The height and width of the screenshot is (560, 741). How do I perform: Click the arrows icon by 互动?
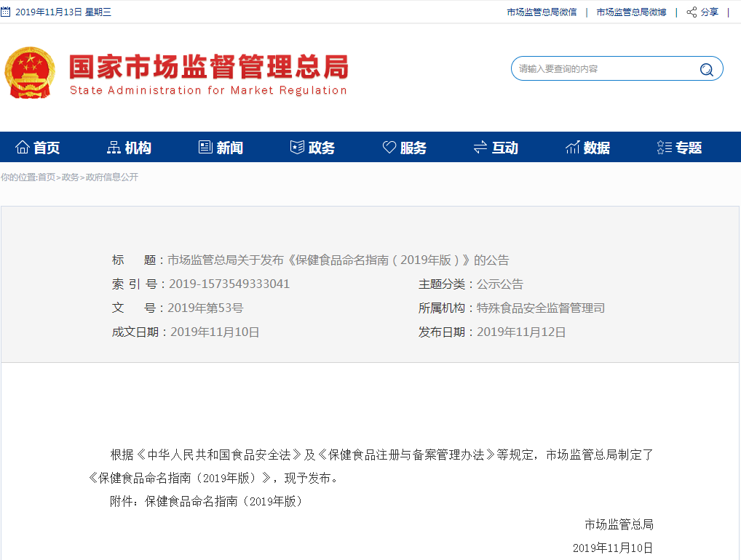click(480, 148)
